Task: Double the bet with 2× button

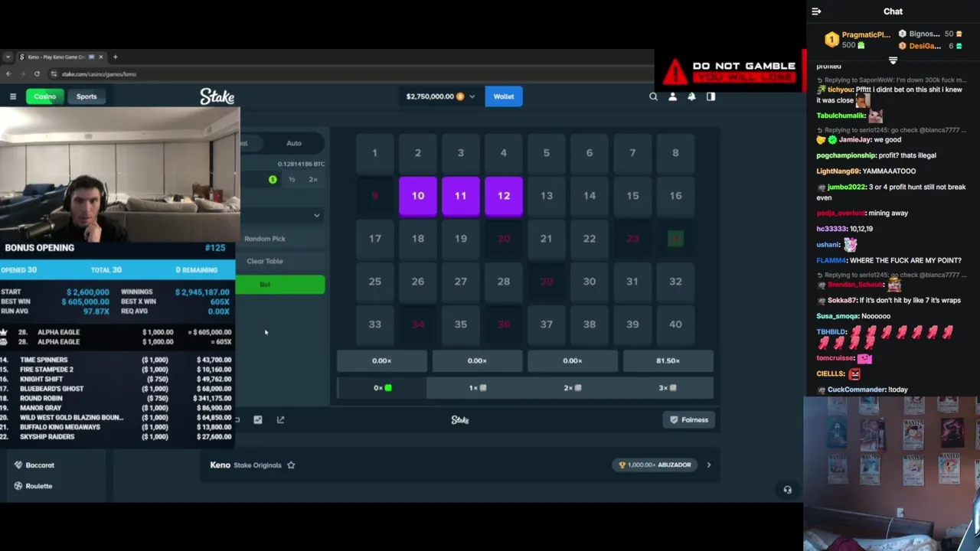Action: click(x=313, y=179)
